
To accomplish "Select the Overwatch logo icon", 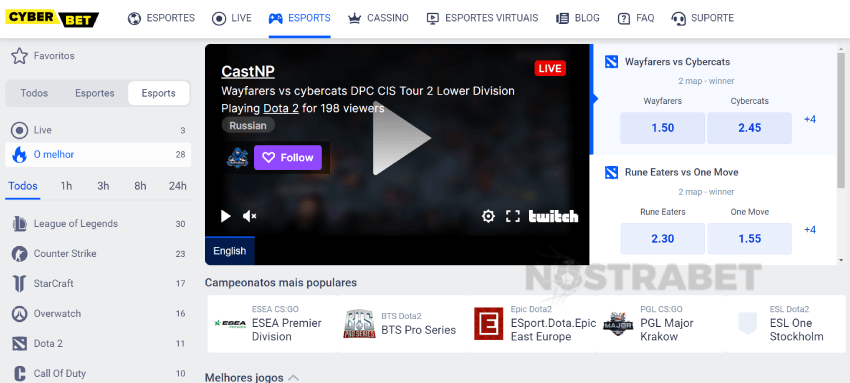I will pyautogui.click(x=20, y=314).
